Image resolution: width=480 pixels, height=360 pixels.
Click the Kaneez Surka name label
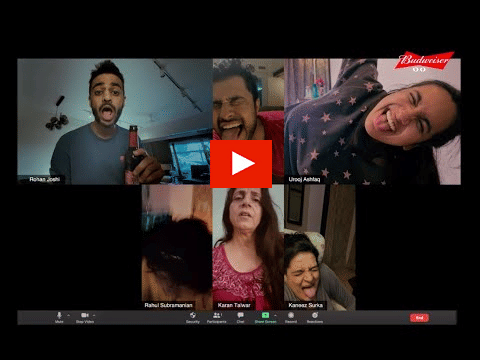pos(305,305)
